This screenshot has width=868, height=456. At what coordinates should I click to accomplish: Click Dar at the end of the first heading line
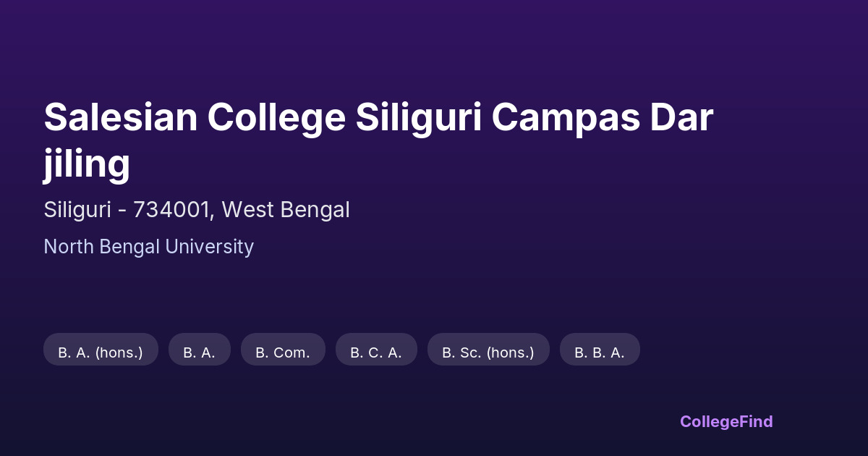(681, 117)
